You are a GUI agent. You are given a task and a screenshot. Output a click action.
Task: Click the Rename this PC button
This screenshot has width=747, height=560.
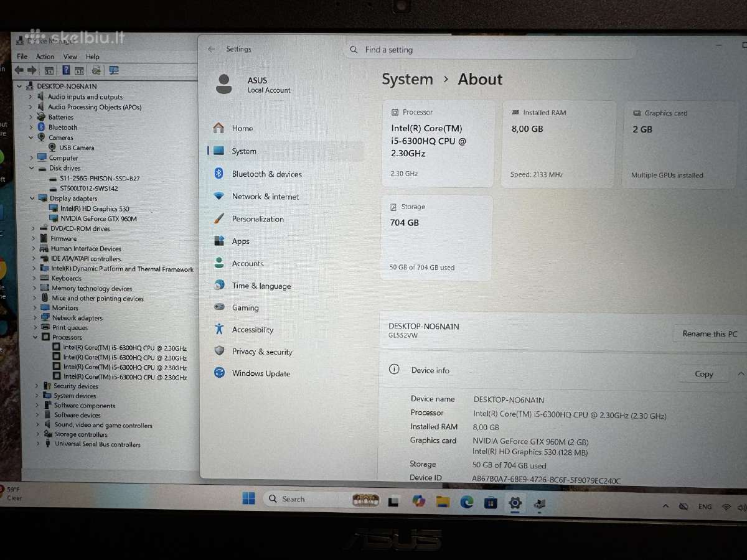tap(710, 334)
